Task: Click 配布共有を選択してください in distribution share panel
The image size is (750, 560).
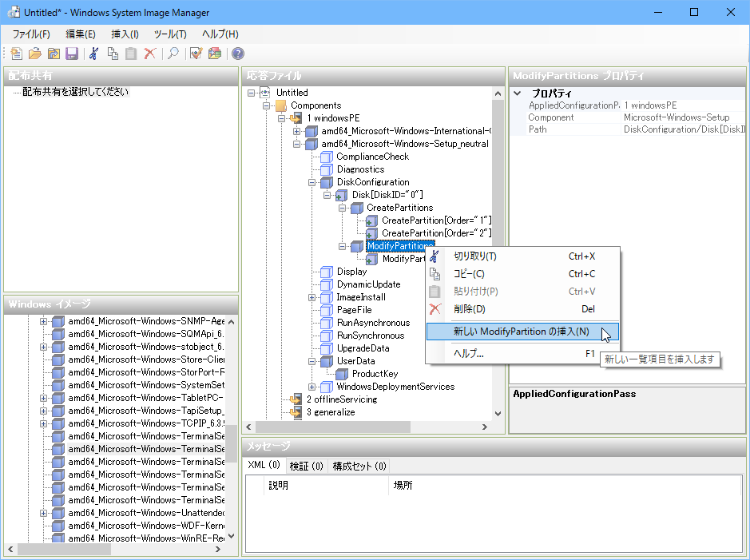Action: [x=76, y=92]
